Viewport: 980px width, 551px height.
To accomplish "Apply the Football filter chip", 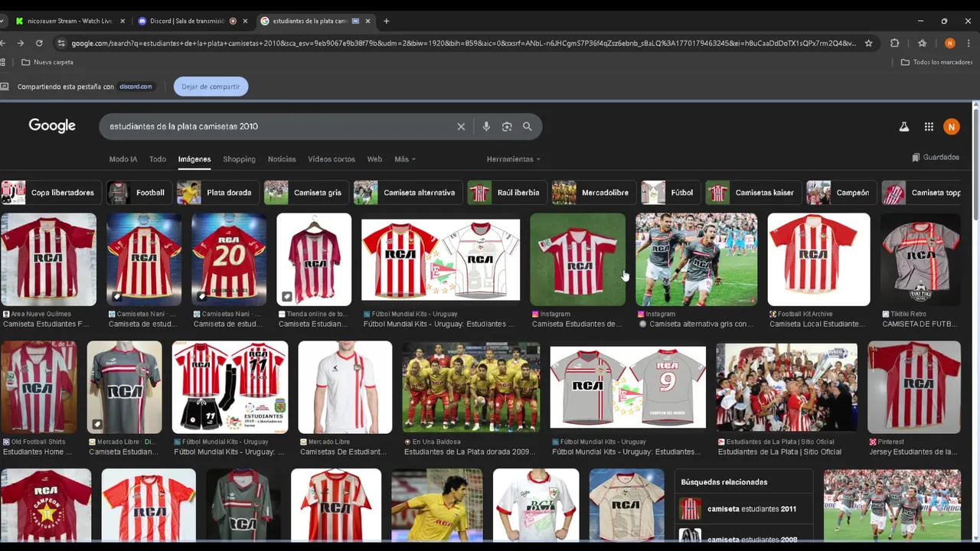I will 138,193.
